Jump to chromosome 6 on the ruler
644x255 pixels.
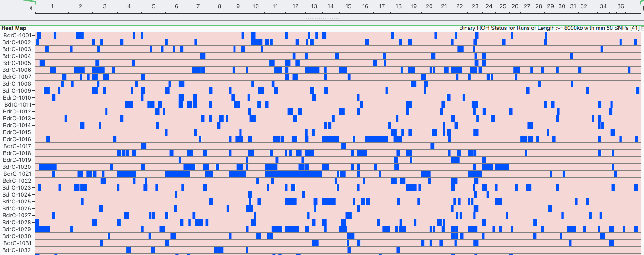[177, 6]
